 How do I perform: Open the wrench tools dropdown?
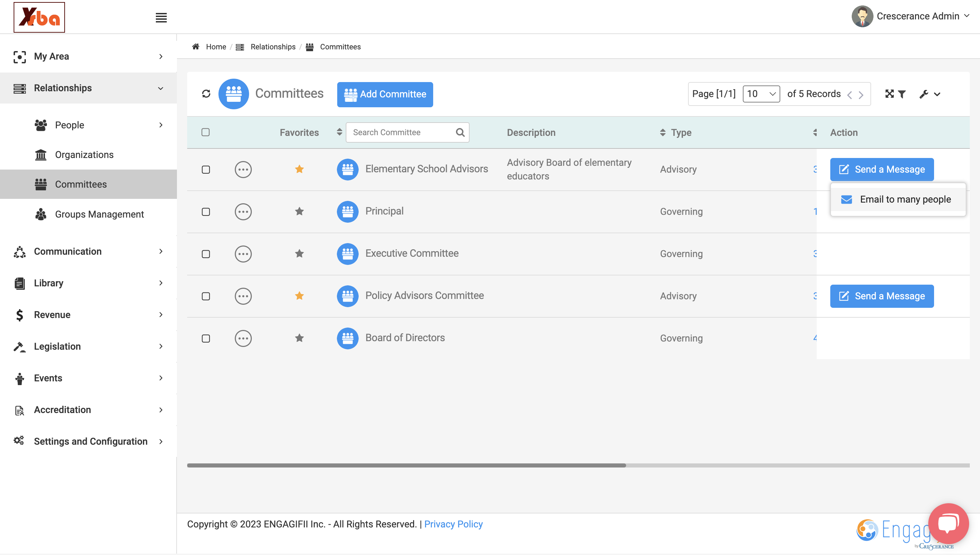tap(930, 94)
